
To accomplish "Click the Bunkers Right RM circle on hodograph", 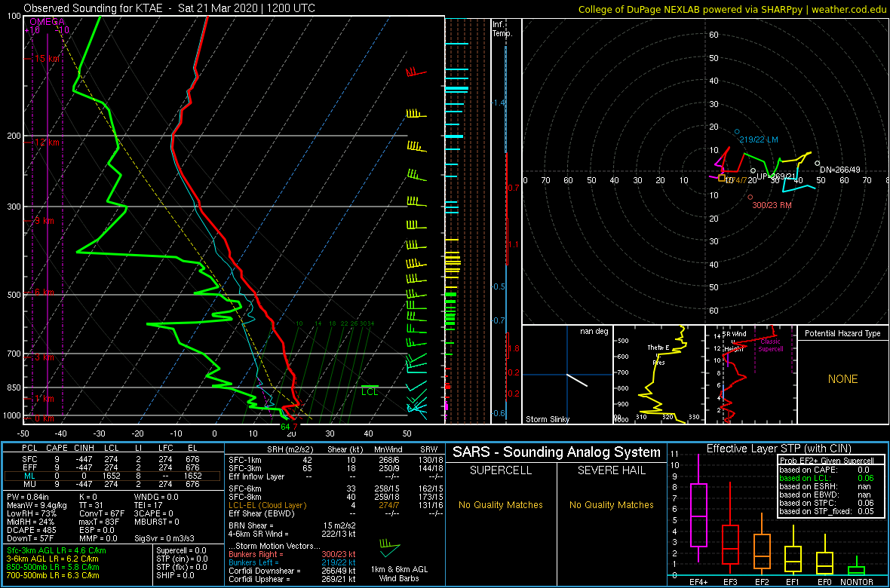I will tap(750, 198).
